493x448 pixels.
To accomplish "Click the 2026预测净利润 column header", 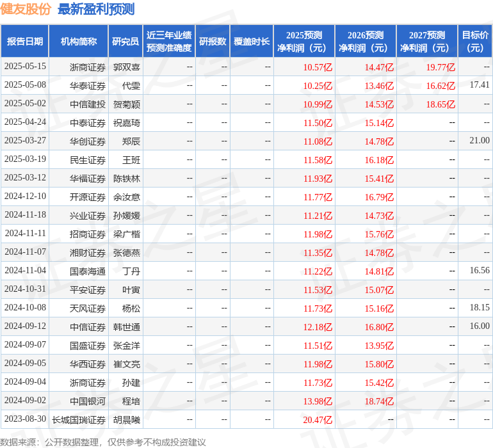I will [366, 41].
